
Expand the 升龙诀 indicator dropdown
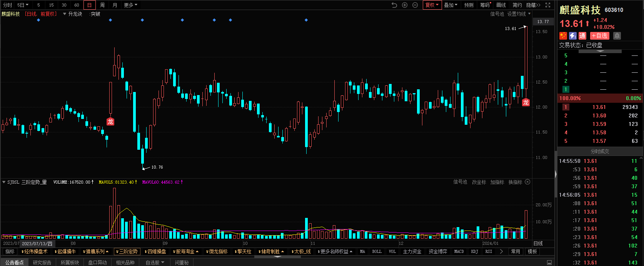65,14
